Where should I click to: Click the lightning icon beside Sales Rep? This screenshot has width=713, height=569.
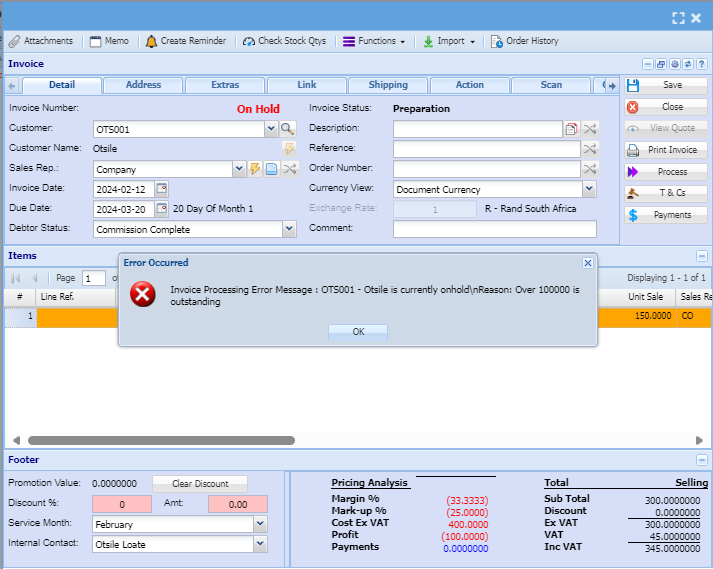click(x=255, y=169)
